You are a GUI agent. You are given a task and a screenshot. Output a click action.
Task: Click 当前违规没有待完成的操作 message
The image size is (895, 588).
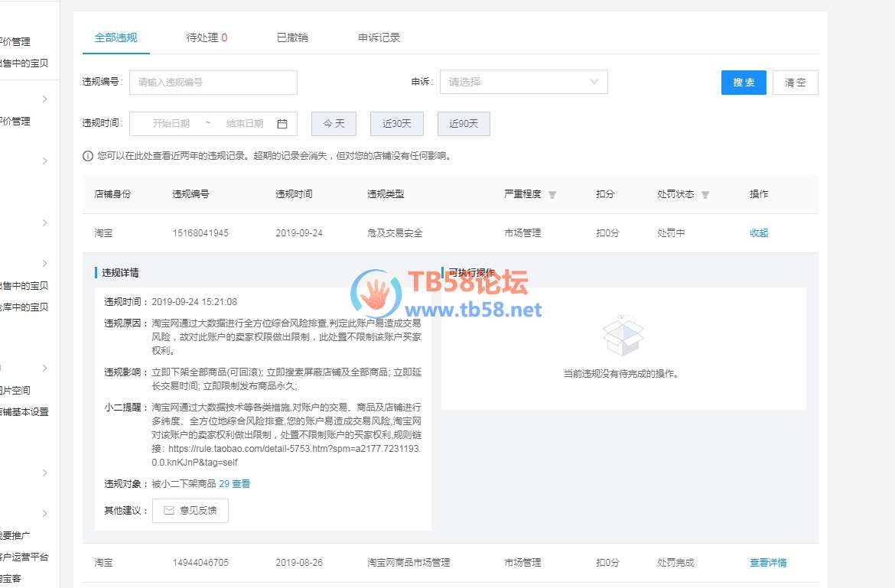621,374
